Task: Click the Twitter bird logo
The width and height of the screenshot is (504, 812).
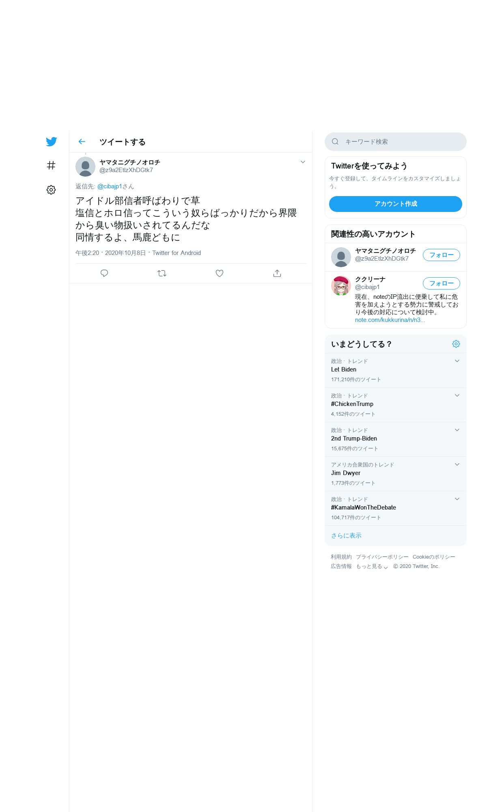Action: [x=51, y=142]
